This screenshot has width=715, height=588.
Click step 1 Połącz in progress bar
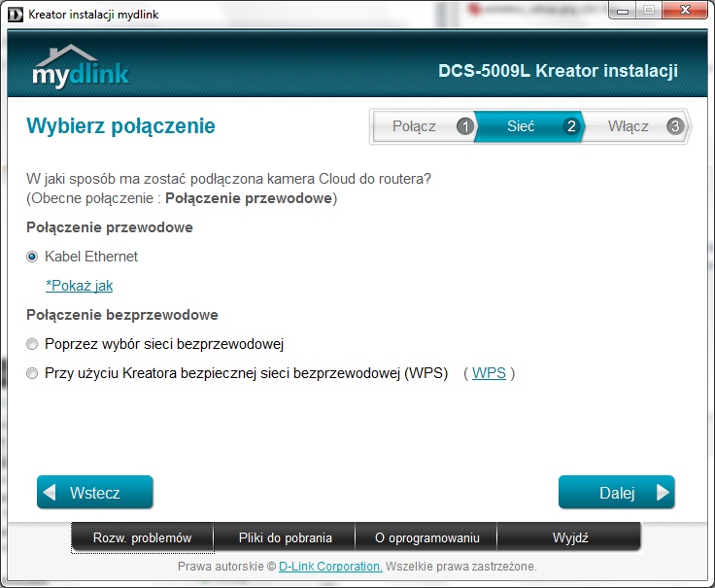click(x=425, y=126)
